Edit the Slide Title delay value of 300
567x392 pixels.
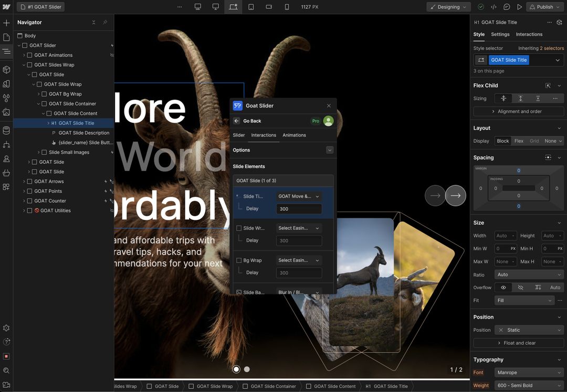299,209
